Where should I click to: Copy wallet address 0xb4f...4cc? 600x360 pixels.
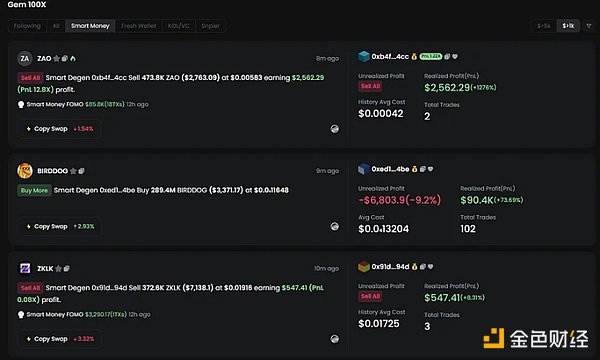(447, 57)
